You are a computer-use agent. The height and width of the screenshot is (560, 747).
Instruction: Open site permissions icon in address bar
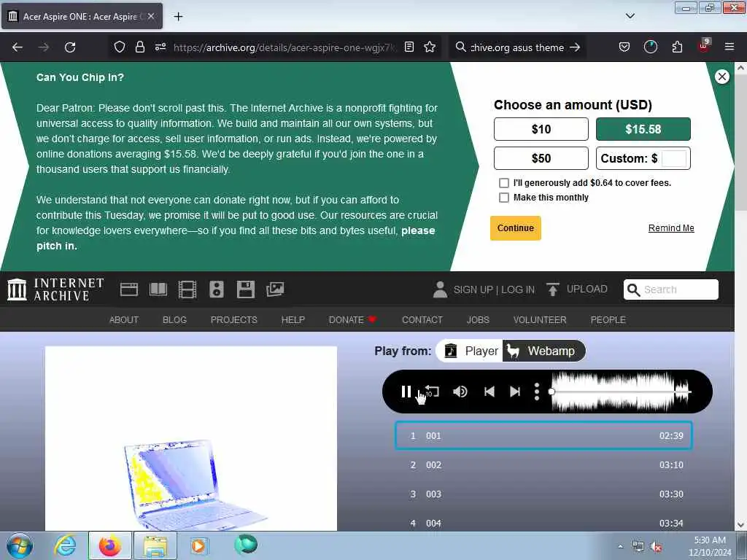[x=160, y=47]
